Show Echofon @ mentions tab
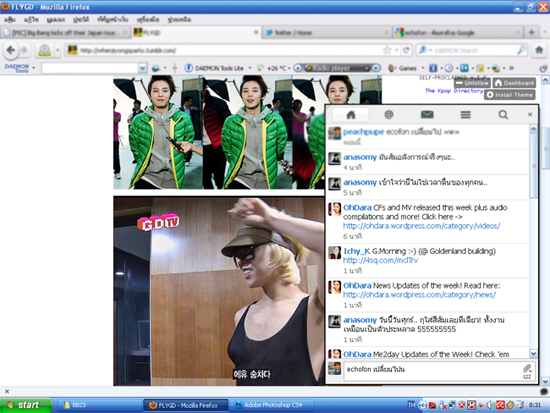The image size is (550, 413). (x=389, y=115)
